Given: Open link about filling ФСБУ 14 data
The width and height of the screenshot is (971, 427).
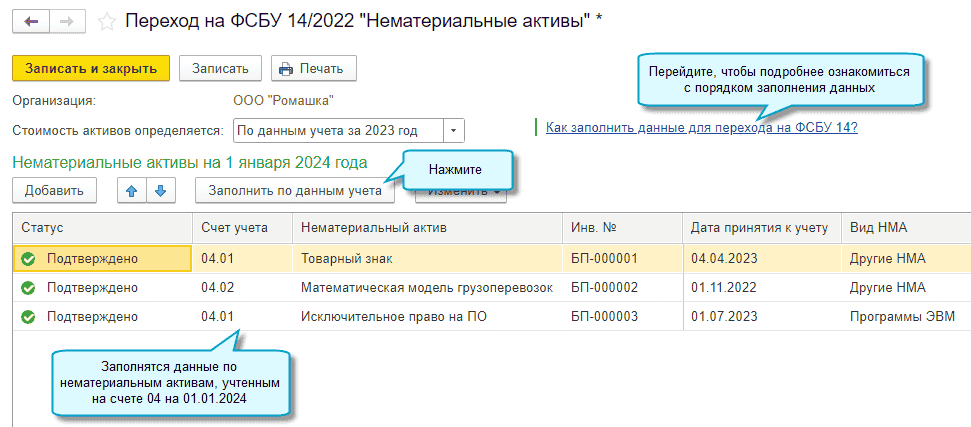Looking at the screenshot, I should coord(702,128).
